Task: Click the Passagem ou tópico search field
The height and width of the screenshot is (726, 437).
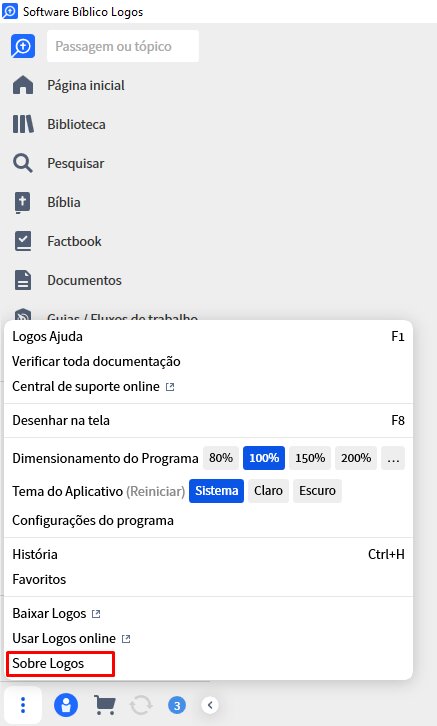Action: tap(123, 46)
